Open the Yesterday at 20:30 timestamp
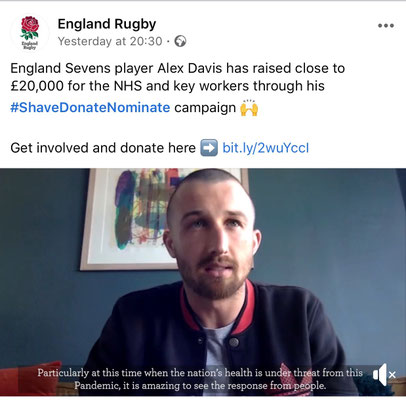 [x=110, y=41]
